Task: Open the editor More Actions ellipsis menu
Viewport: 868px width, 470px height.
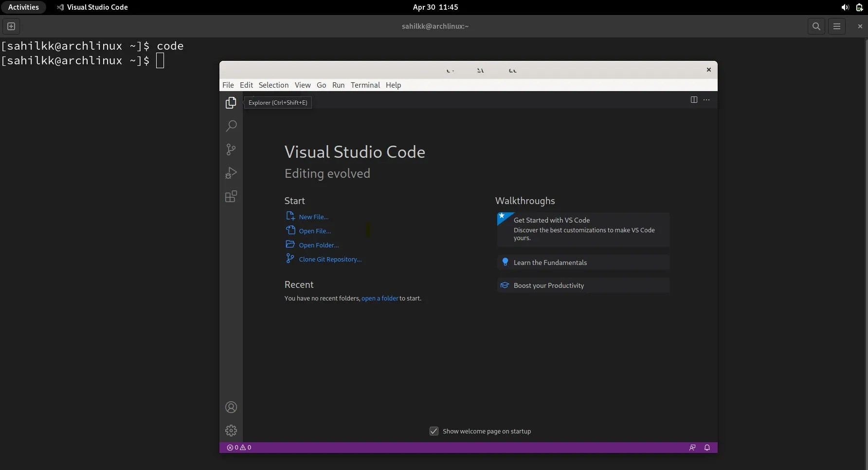Action: point(707,100)
